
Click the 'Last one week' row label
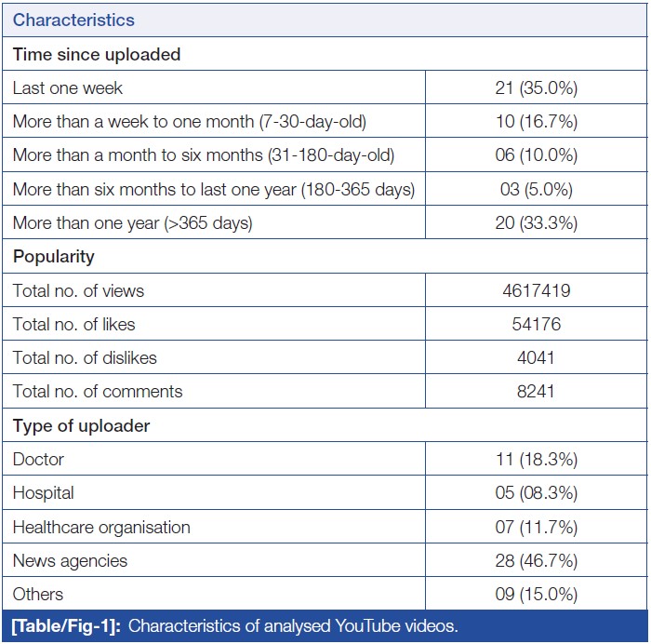[68, 88]
